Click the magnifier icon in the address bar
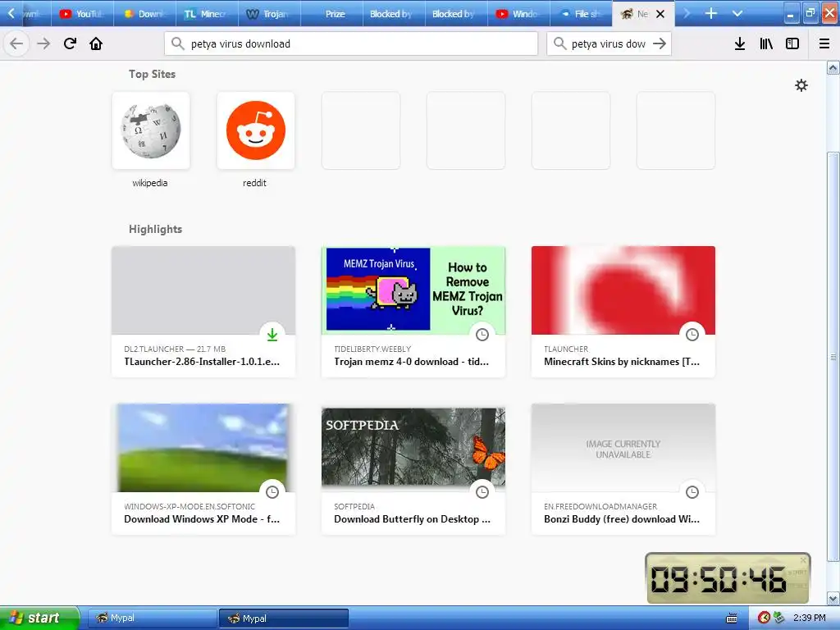Image resolution: width=840 pixels, height=630 pixels. pos(178,43)
